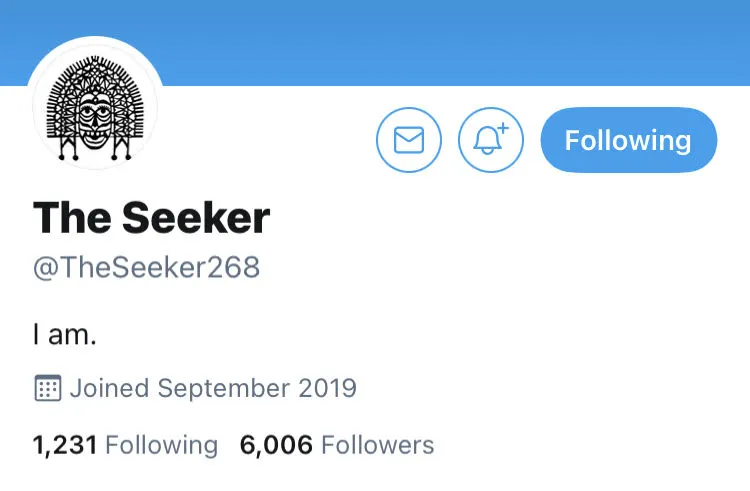
Task: Open The Seeker's profile picture
Action: [96, 104]
